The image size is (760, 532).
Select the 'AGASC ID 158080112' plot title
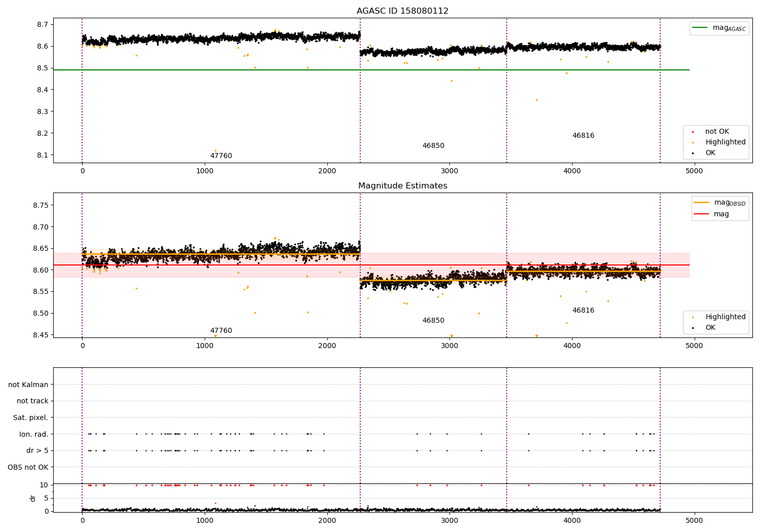click(x=402, y=11)
